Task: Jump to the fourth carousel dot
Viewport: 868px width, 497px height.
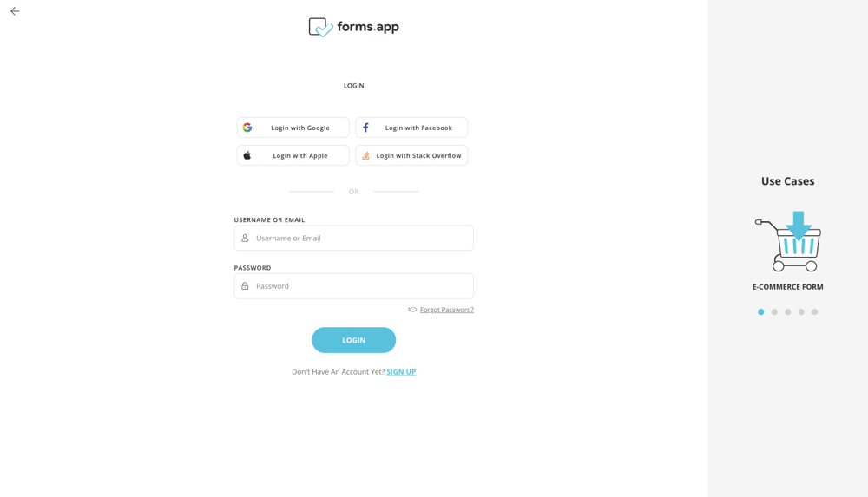Action: (x=801, y=312)
